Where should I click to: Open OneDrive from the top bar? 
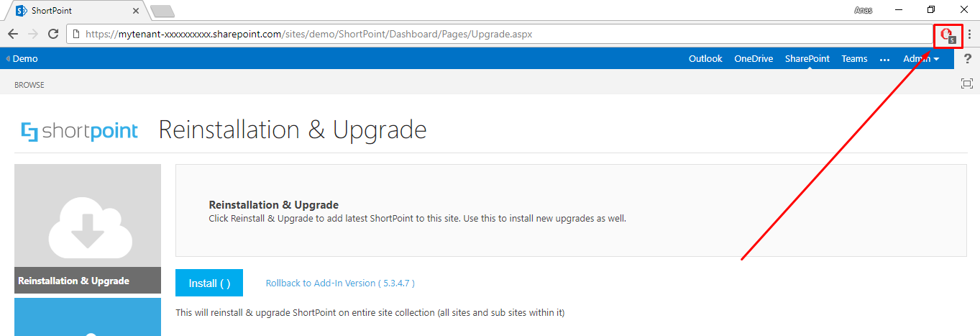(x=754, y=59)
